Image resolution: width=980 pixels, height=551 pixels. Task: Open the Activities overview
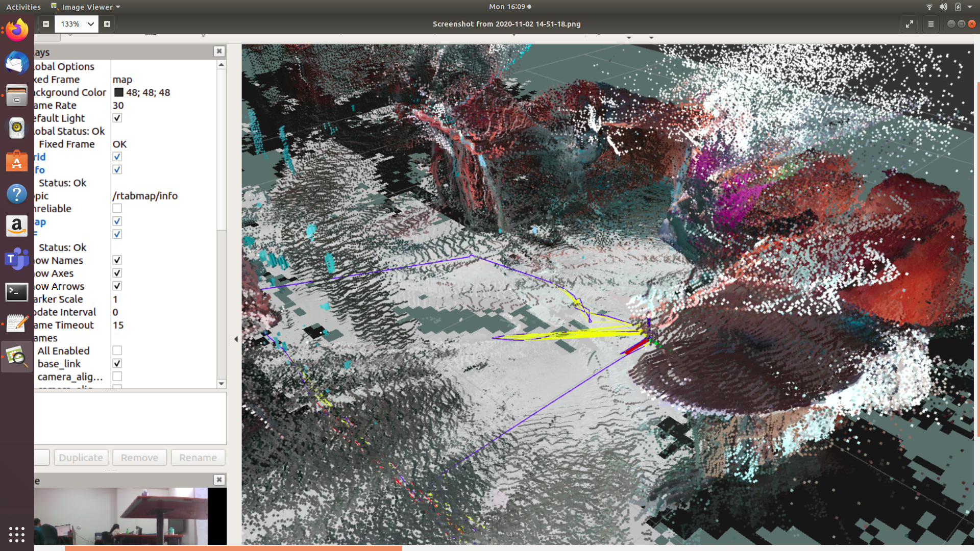[x=23, y=7]
